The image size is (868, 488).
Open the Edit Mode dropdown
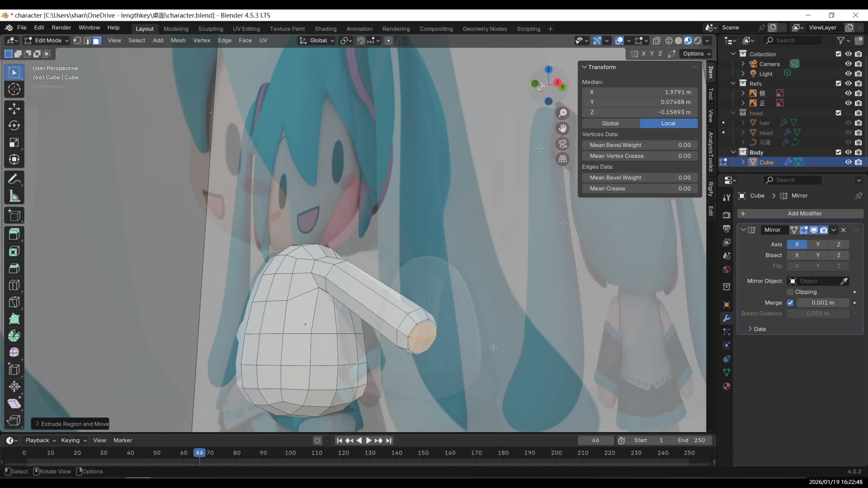tap(47, 41)
